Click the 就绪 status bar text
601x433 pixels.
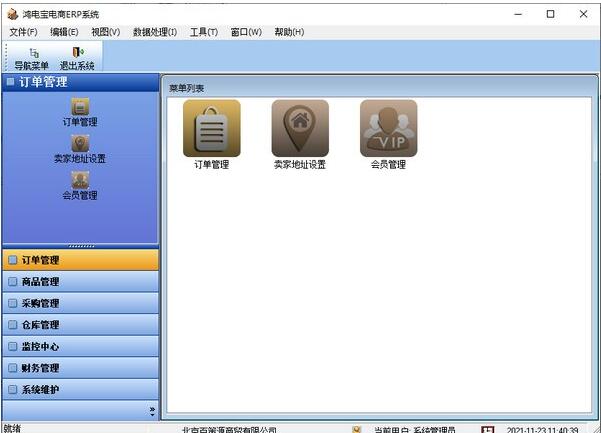click(12, 428)
